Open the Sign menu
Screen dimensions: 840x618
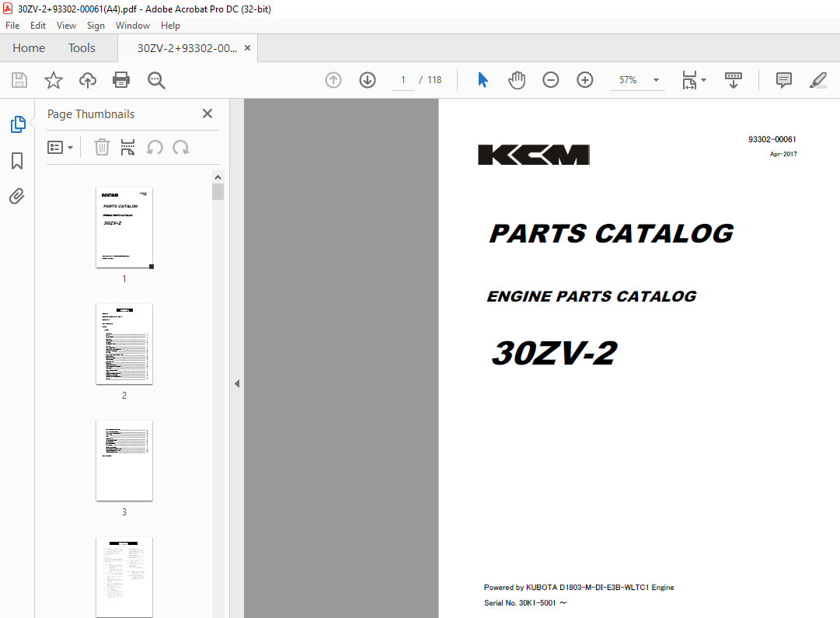click(x=96, y=26)
